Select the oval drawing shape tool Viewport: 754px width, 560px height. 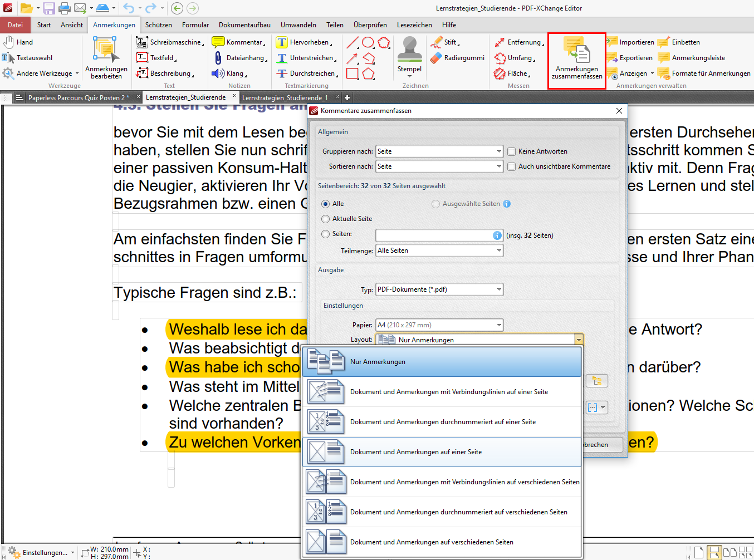pyautogui.click(x=368, y=42)
